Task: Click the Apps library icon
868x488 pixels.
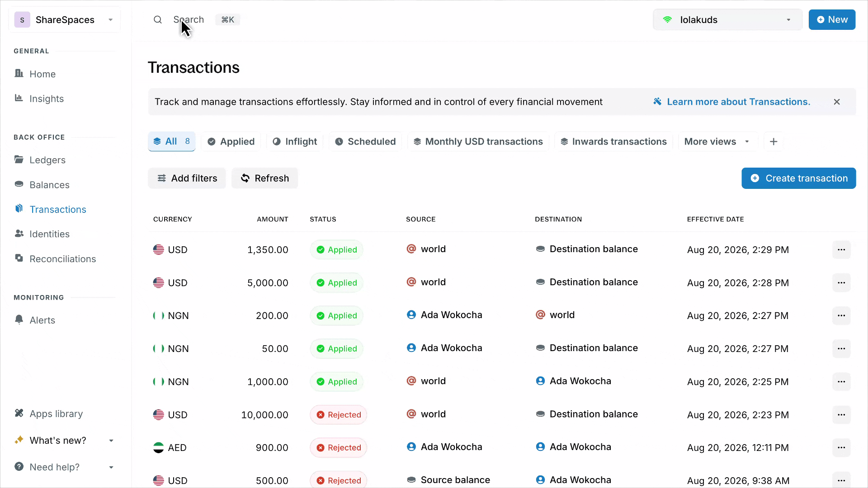Action: coord(19,413)
